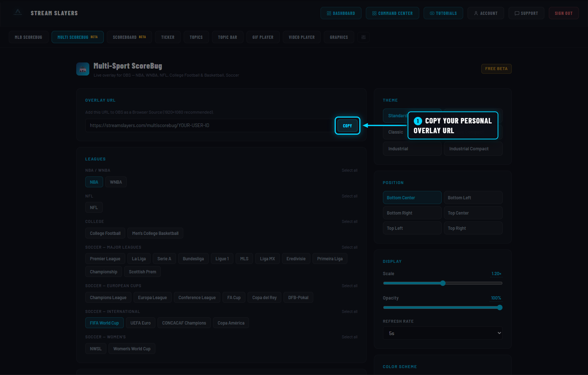Click the Stream Slayers logo icon
Image resolution: width=588 pixels, height=375 pixels.
tap(17, 13)
